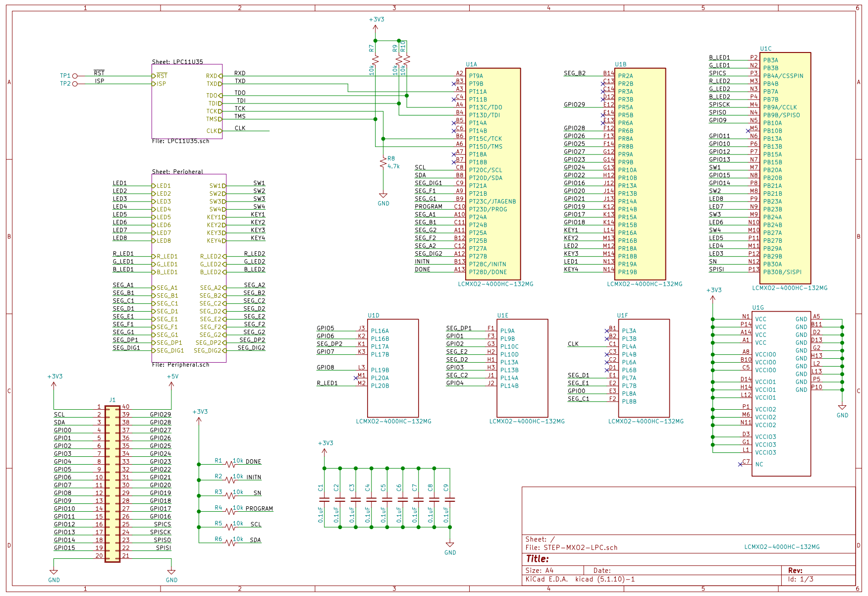Select resistor R4 on the PROGRAM line

(230, 511)
